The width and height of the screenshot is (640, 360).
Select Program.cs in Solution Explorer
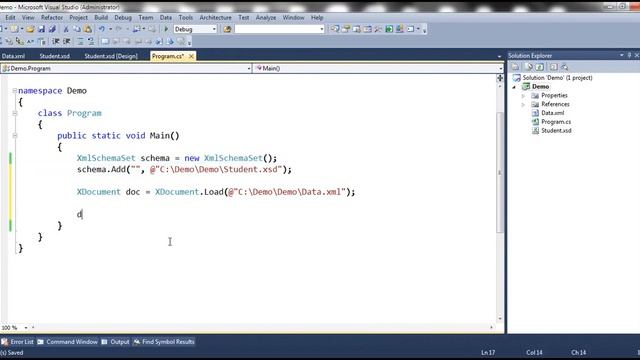(556, 122)
